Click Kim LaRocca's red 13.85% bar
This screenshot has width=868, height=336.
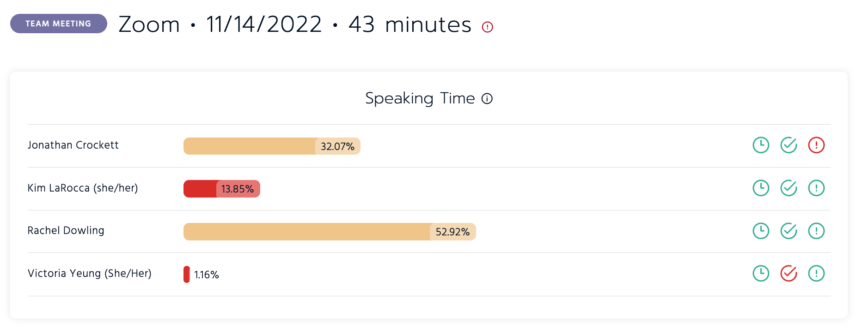point(222,189)
